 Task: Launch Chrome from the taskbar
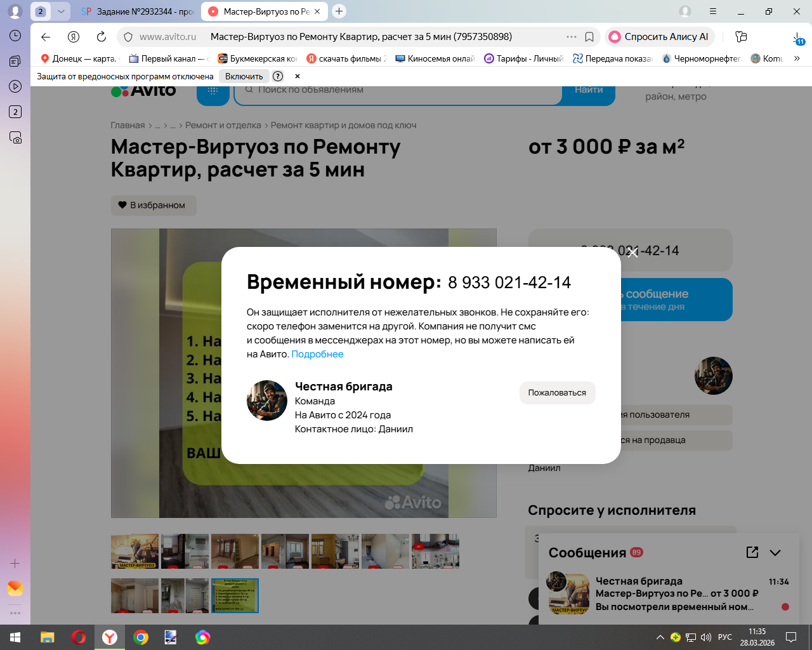pos(141,637)
